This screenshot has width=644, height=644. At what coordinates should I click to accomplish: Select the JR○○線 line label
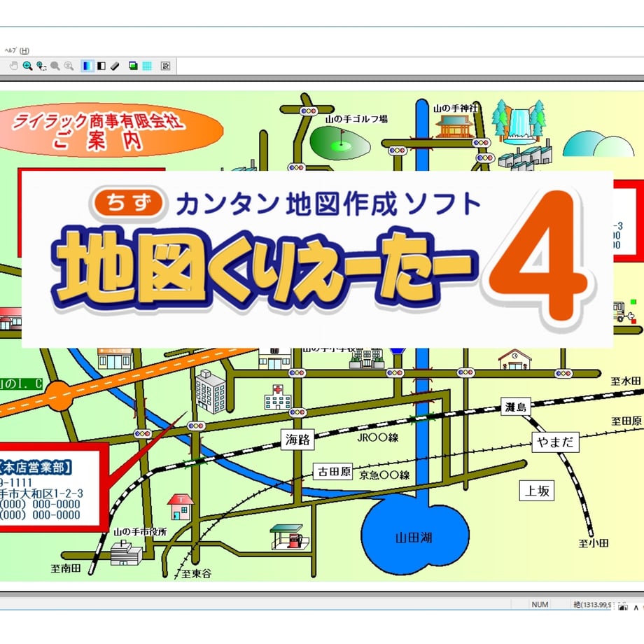coord(378,437)
